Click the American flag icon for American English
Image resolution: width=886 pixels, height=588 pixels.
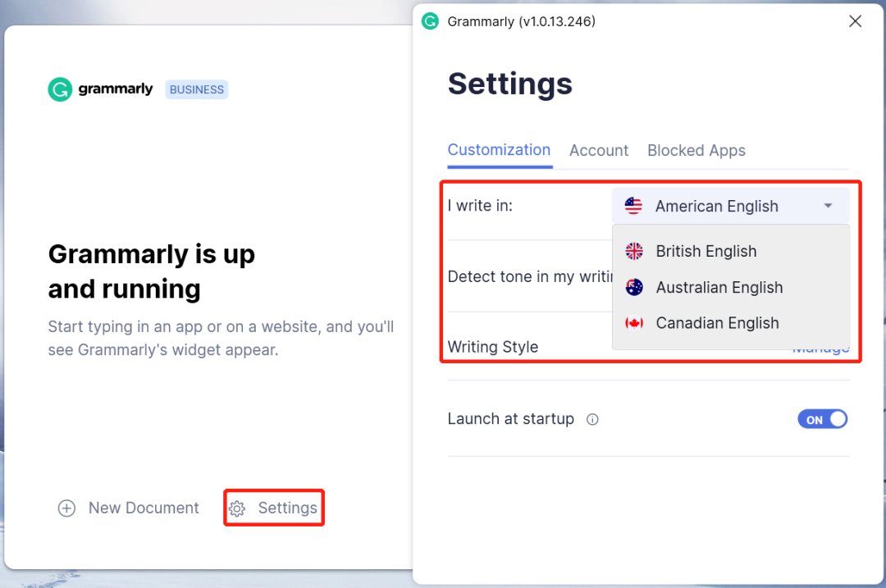pos(633,206)
